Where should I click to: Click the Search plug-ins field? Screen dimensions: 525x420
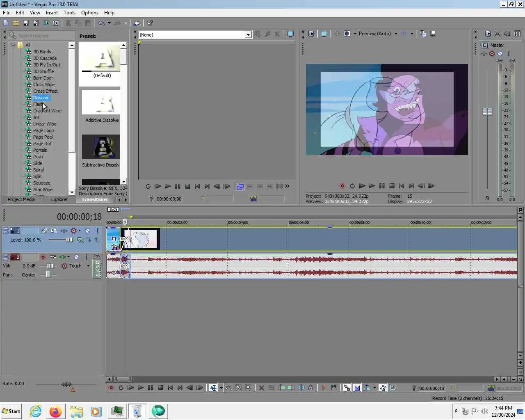click(42, 36)
